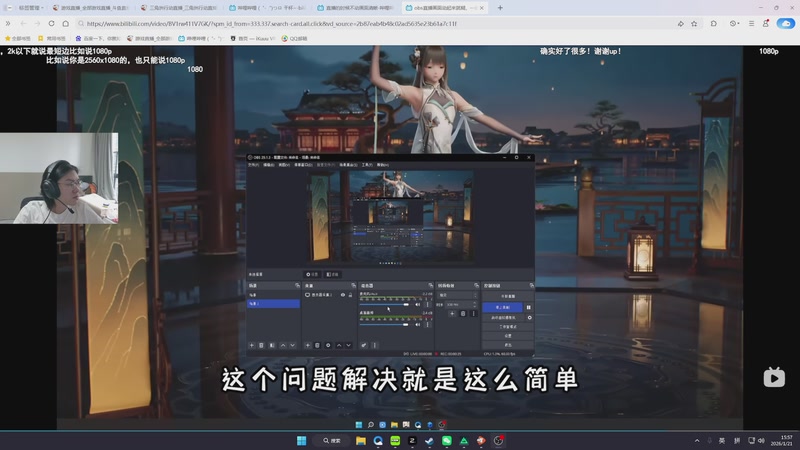Pause recording with the OBS pause button

529,307
